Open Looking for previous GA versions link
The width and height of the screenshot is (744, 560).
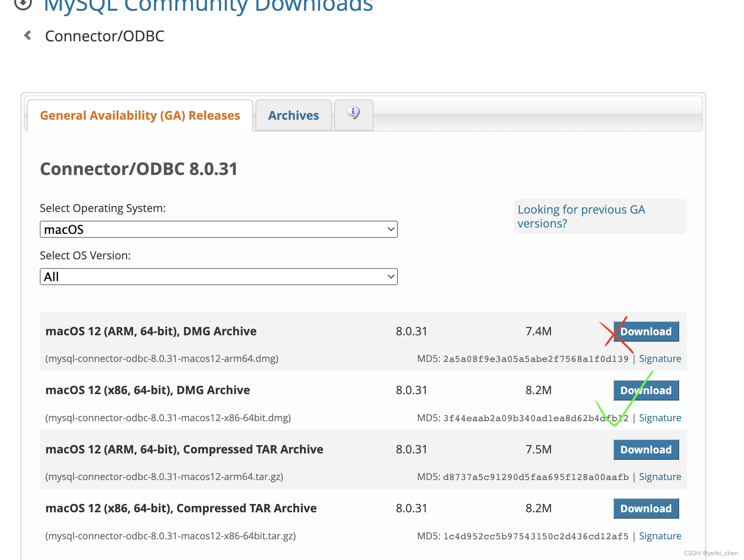(x=581, y=216)
